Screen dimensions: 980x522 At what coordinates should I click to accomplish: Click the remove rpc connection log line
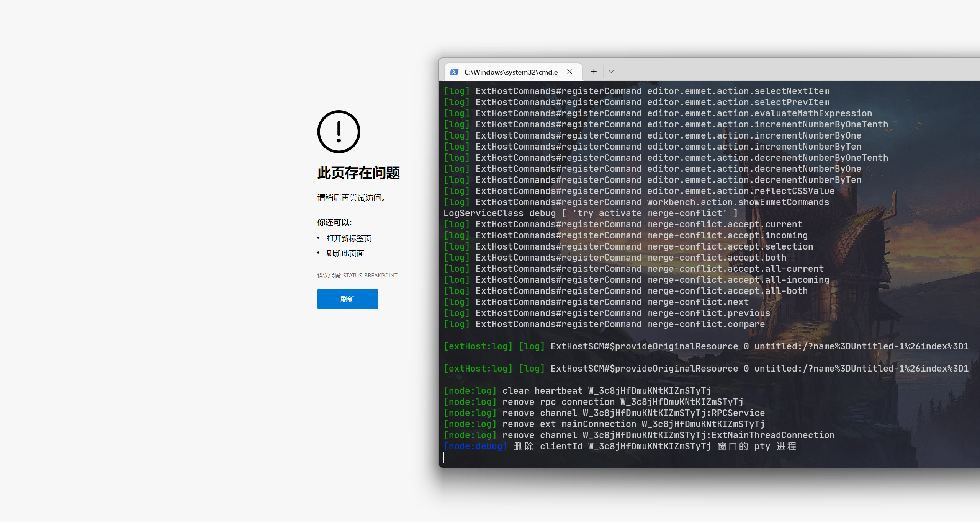[x=594, y=402]
